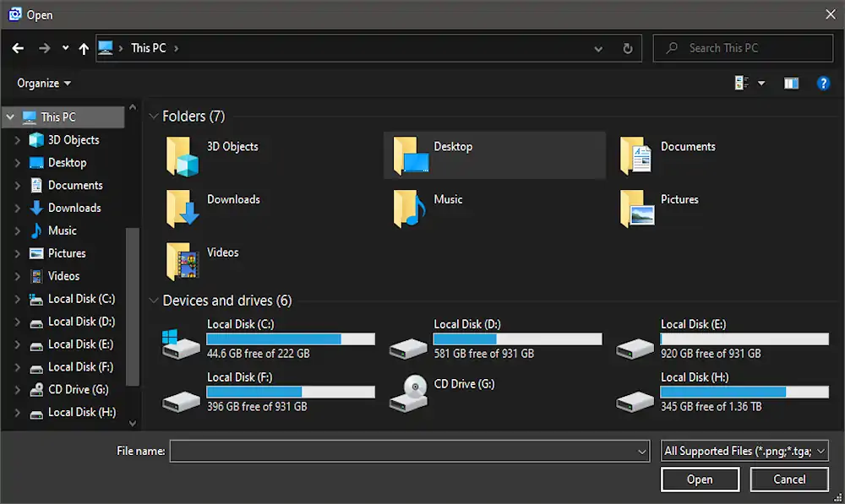Open the recent locations dropdown arrow
The width and height of the screenshot is (845, 504).
pyautogui.click(x=65, y=48)
